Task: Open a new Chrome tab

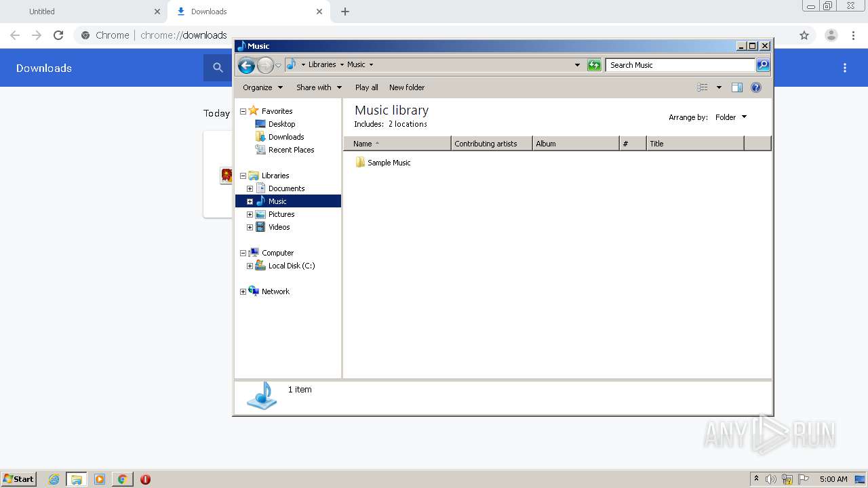Action: (x=345, y=12)
